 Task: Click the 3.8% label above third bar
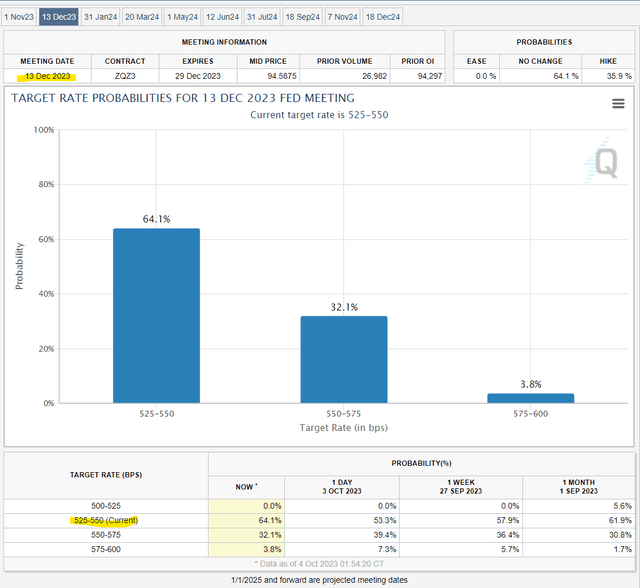[x=531, y=384]
